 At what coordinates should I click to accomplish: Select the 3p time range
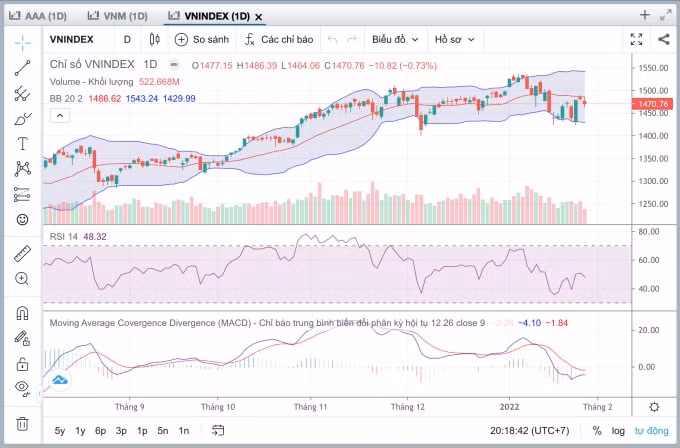coord(121,431)
